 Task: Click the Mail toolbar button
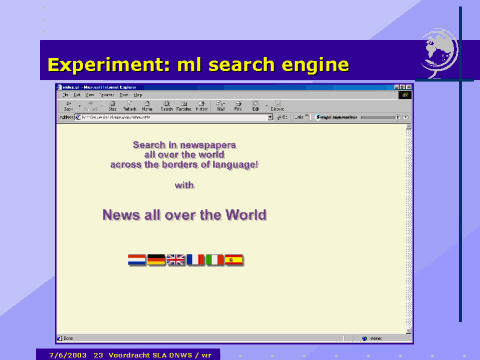pos(221,106)
